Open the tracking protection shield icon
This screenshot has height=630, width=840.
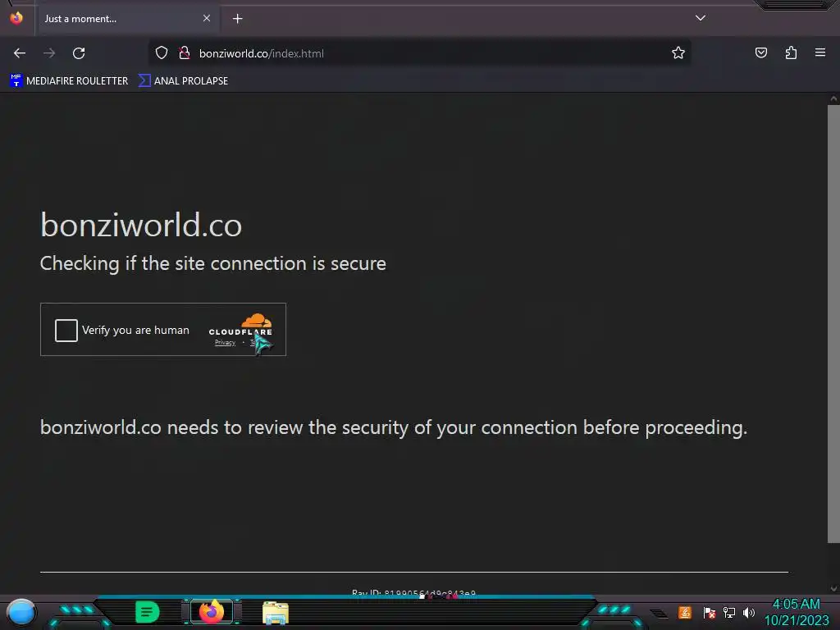[x=162, y=52]
